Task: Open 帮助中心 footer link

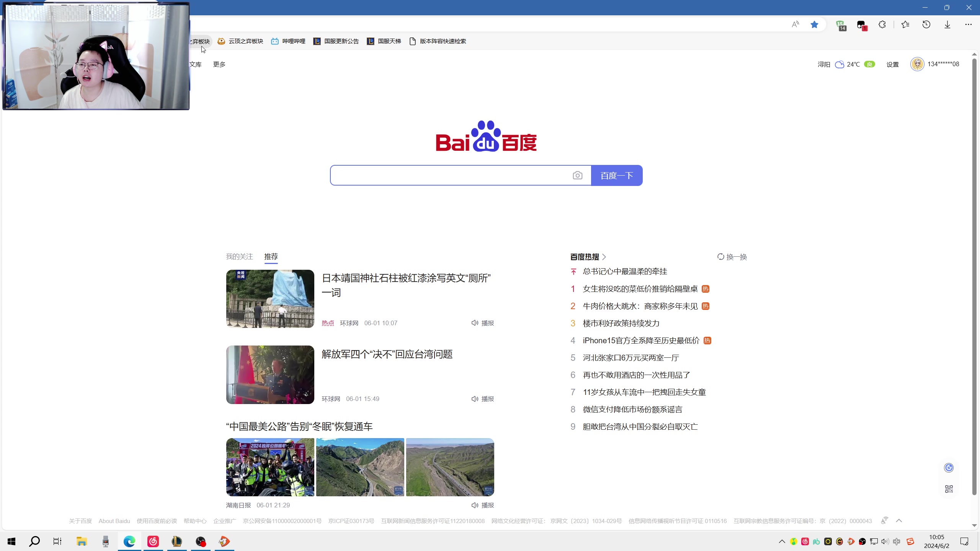Action: pyautogui.click(x=195, y=521)
